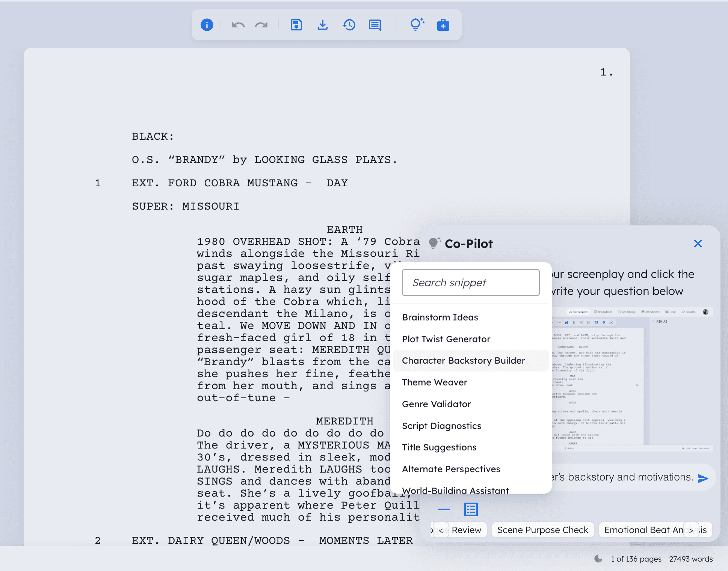Save the screenplay with the disk icon

(x=296, y=25)
